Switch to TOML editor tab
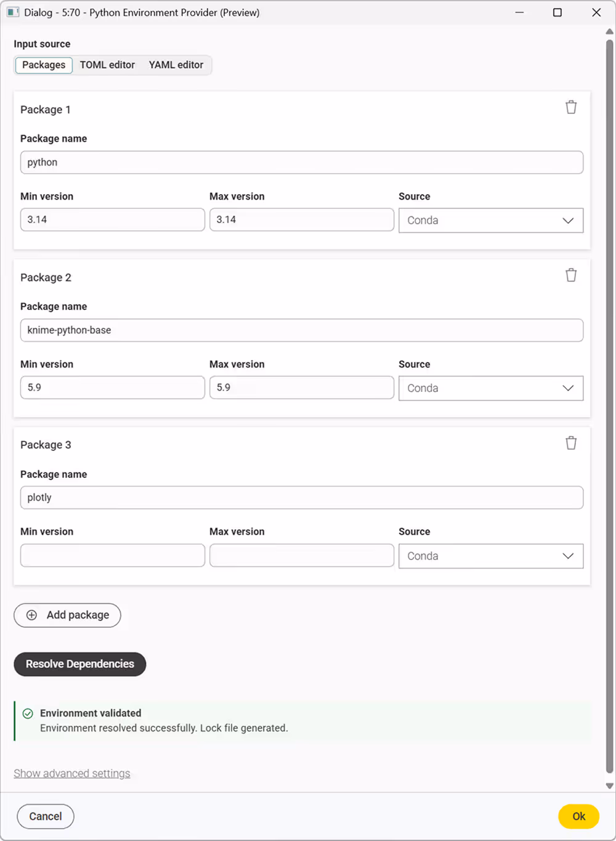The image size is (616, 841). tap(107, 65)
